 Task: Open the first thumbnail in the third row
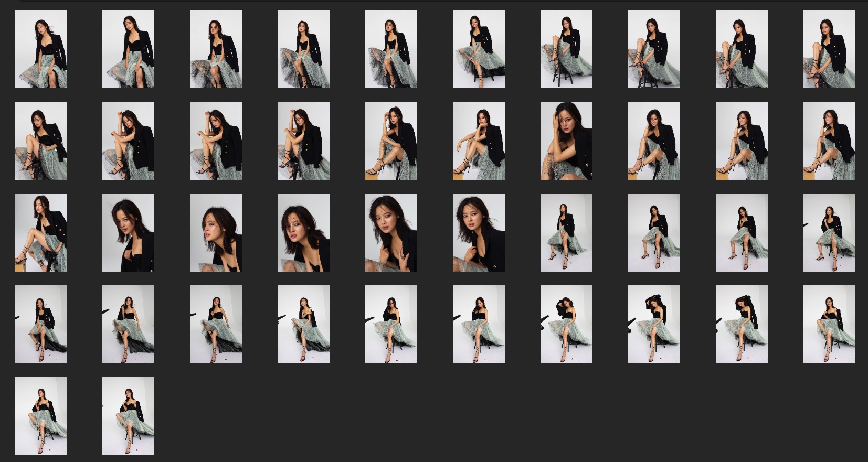point(40,232)
